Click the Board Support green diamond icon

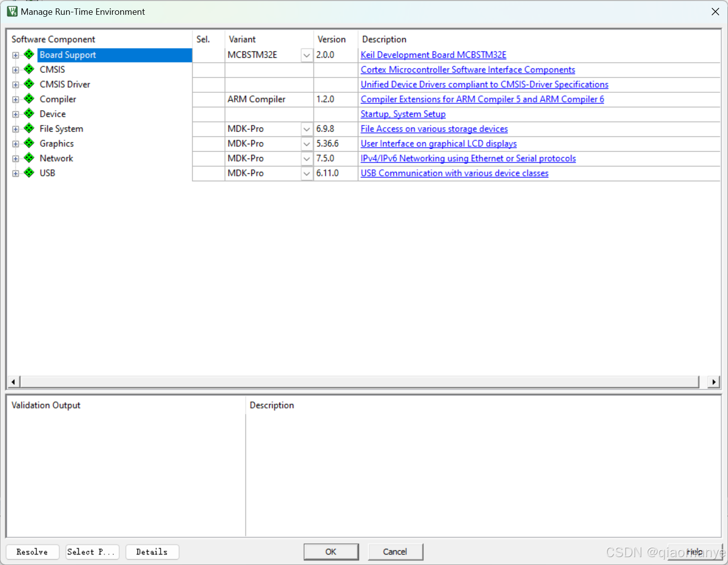pos(29,54)
